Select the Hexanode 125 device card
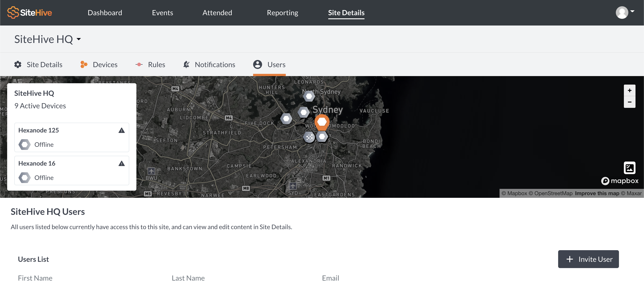The width and height of the screenshot is (644, 290). click(x=72, y=137)
